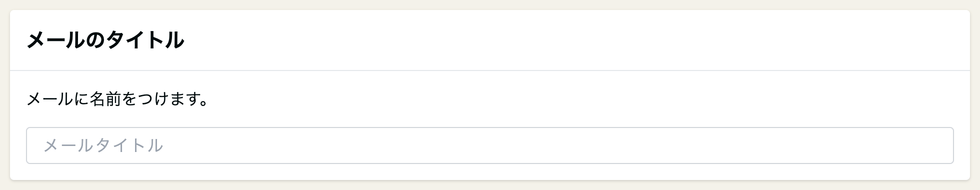Place cursor in the メールタイトル box

489,145
